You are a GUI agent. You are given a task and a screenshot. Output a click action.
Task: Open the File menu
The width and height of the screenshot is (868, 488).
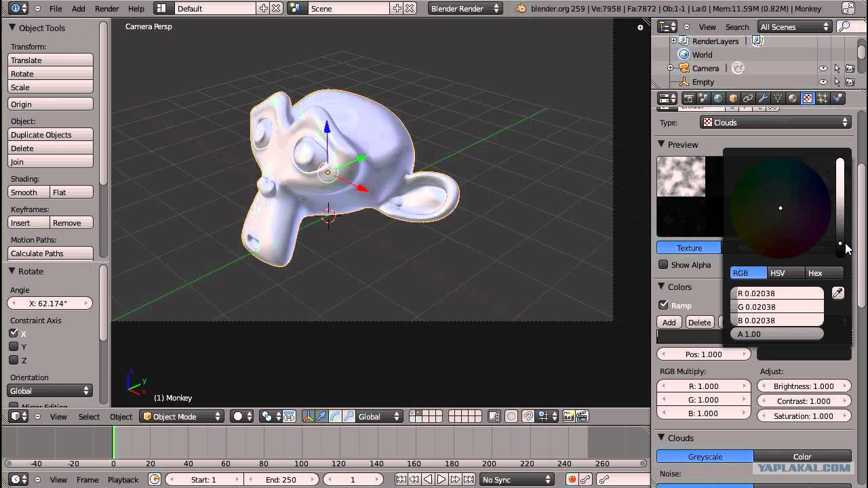(56, 9)
